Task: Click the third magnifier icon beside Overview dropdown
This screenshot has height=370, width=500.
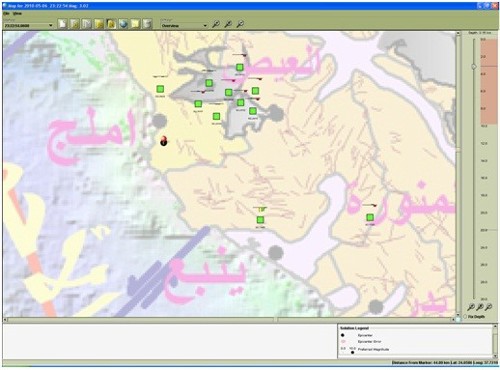Action: coord(240,24)
